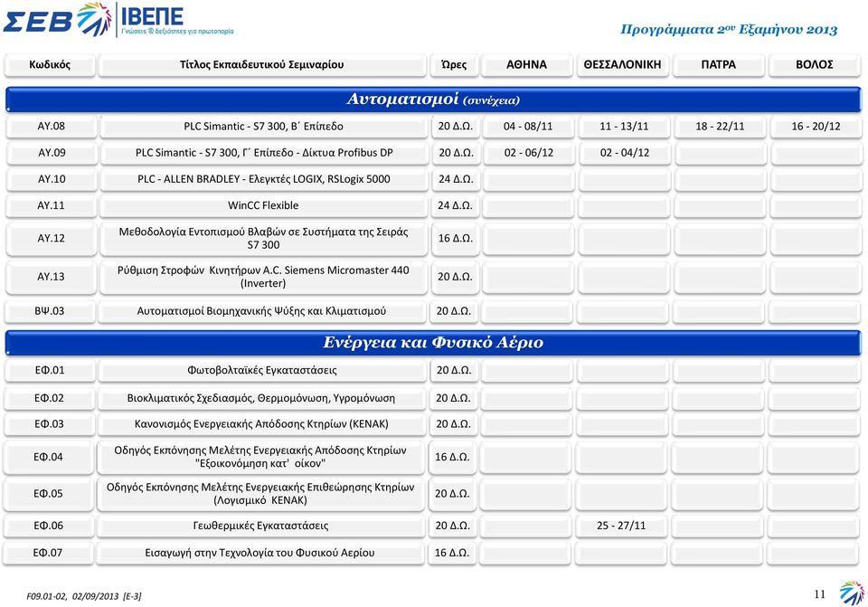Select the Τίτλος Εκπαιδευτικού Σεμιναρίου header

[262, 65]
